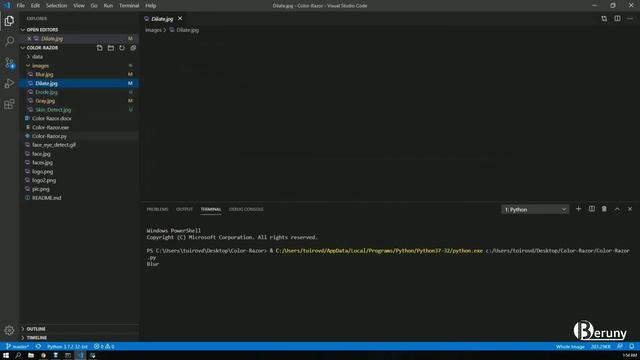This screenshot has width=640, height=360.
Task: Open the terminal selector dropdown '1: Python'
Action: [x=535, y=209]
